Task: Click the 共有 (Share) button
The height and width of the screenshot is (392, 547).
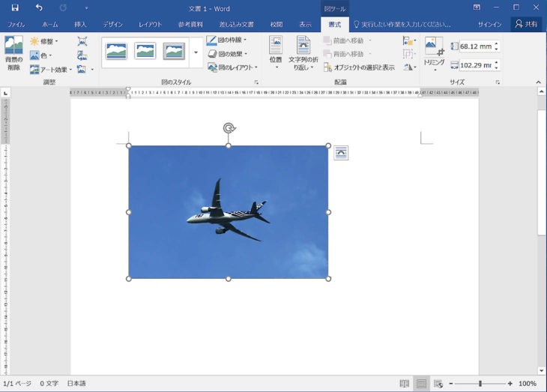Action: coord(526,24)
